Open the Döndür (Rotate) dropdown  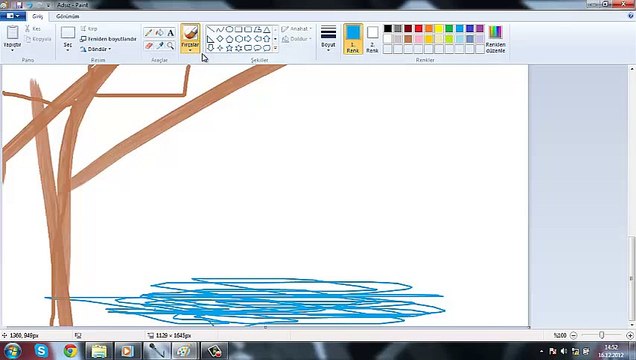(x=96, y=49)
